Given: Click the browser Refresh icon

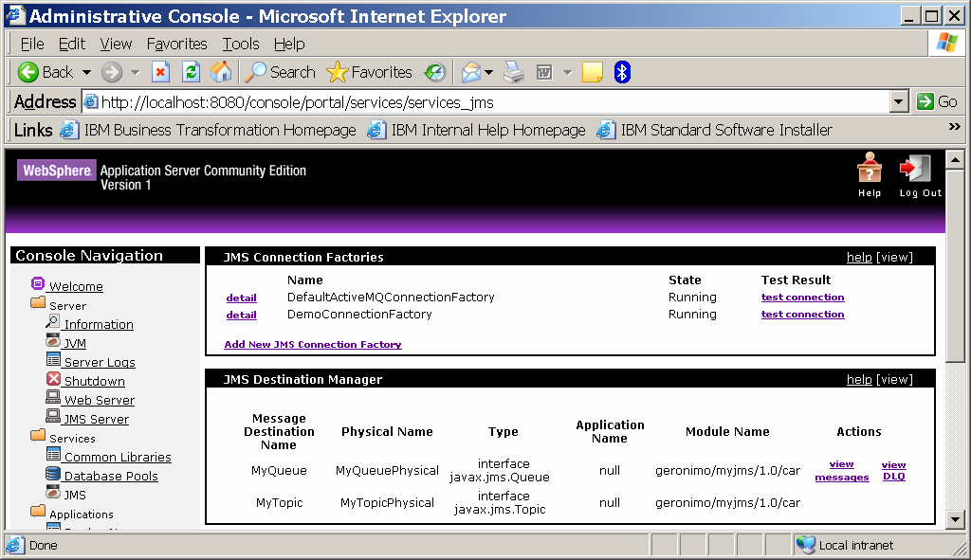Looking at the screenshot, I should pyautogui.click(x=192, y=72).
